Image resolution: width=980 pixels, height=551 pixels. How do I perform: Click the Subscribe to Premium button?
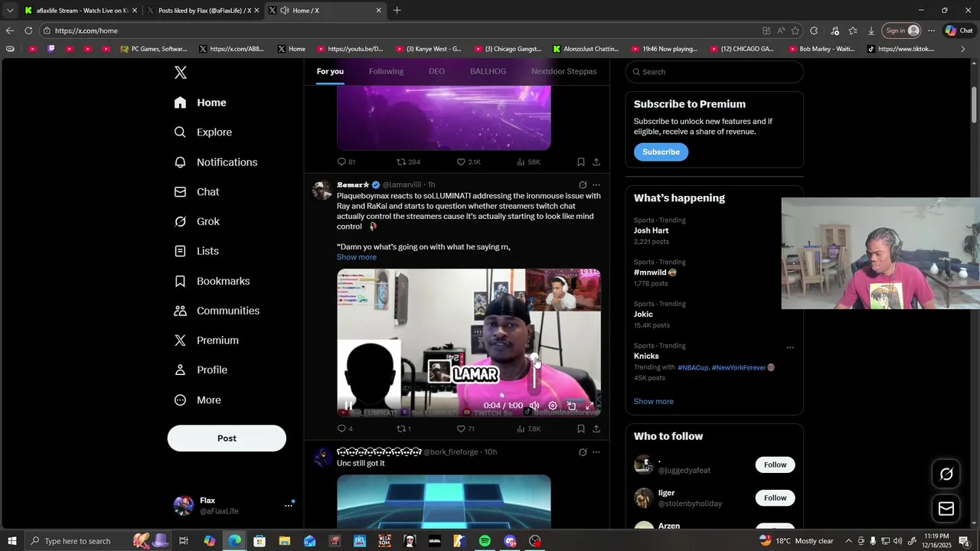[661, 152]
